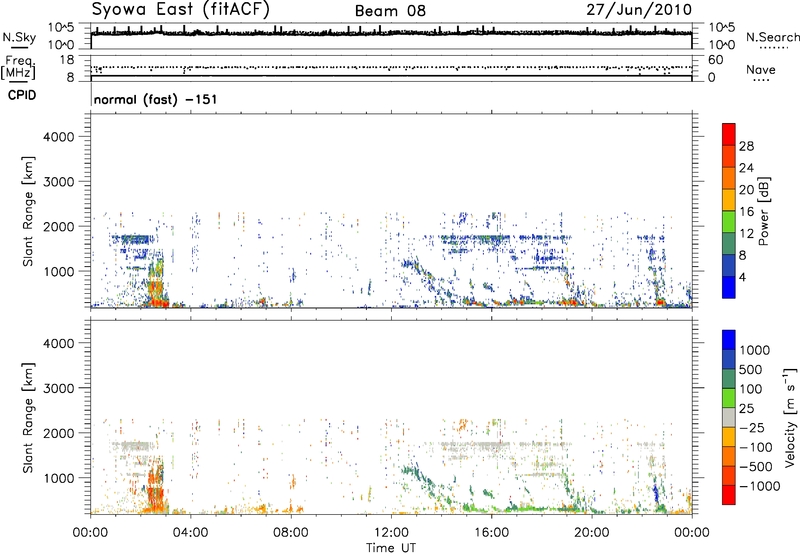This screenshot has width=800, height=554.
Task: Click the 4000 tick on power panel
Action: click(58, 137)
